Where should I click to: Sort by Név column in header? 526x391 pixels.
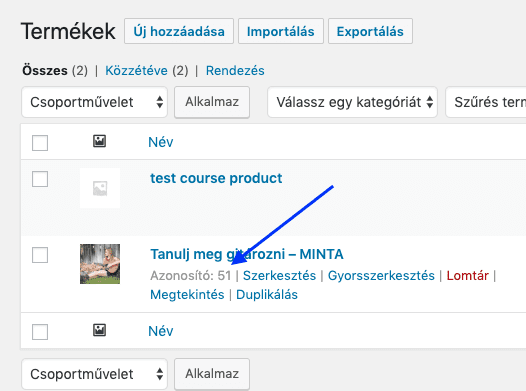[x=161, y=142]
